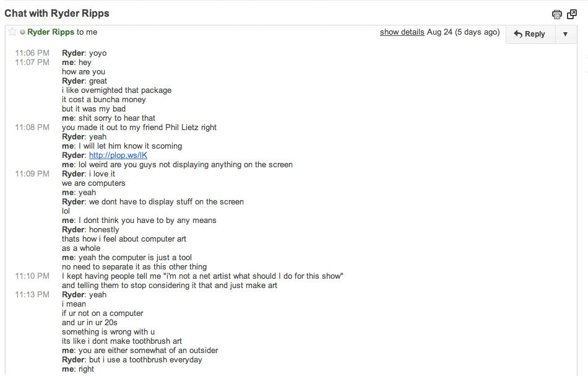The height and width of the screenshot is (376, 588).
Task: Click the sender name Ryder Ripps
Action: (51, 32)
